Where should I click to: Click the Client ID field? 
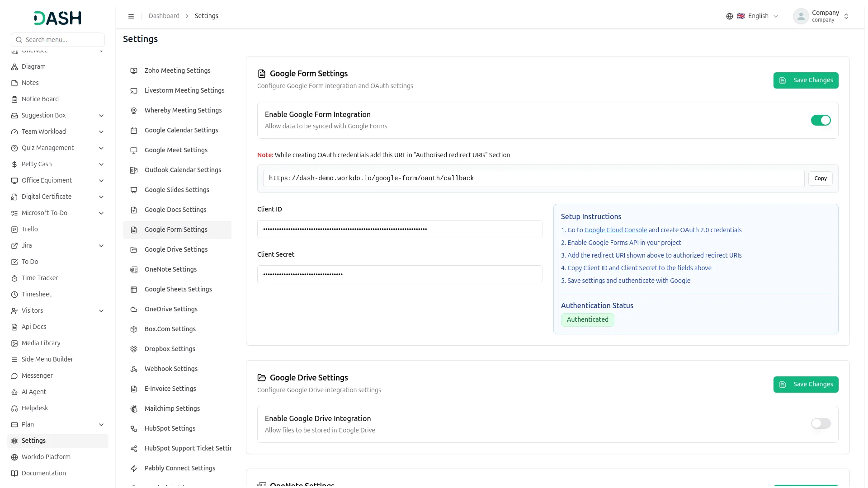(400, 229)
